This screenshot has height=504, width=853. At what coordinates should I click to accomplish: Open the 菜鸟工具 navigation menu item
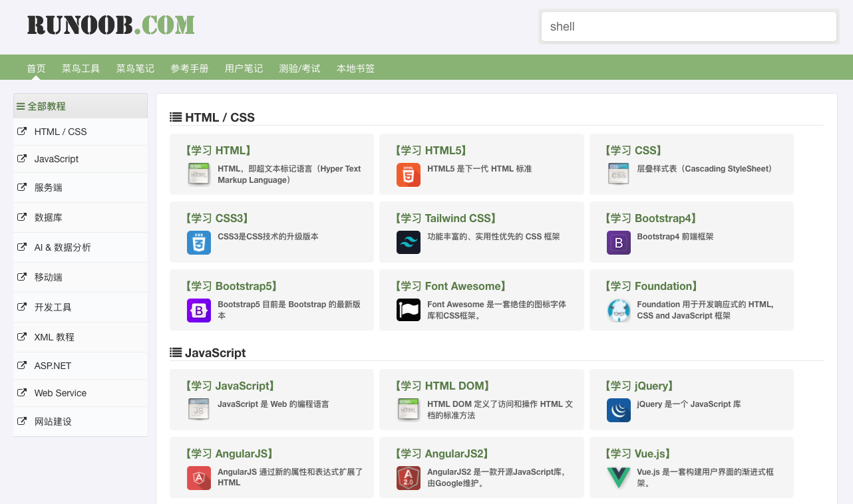[81, 68]
